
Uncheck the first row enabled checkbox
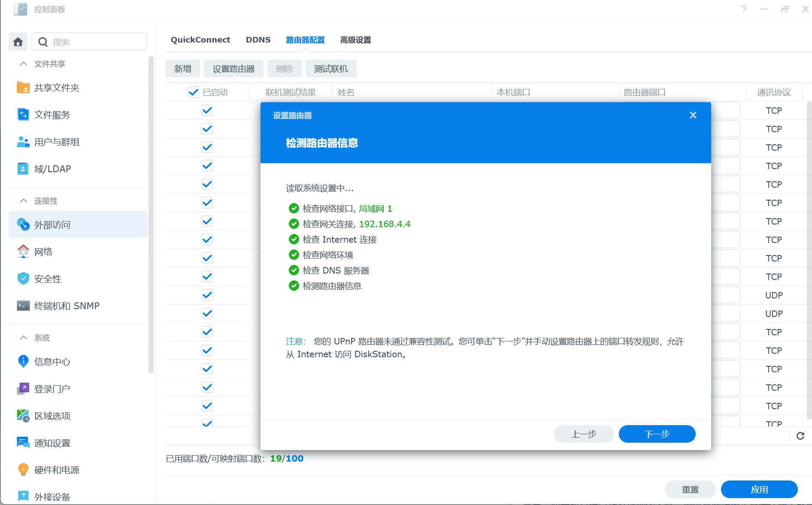click(207, 111)
